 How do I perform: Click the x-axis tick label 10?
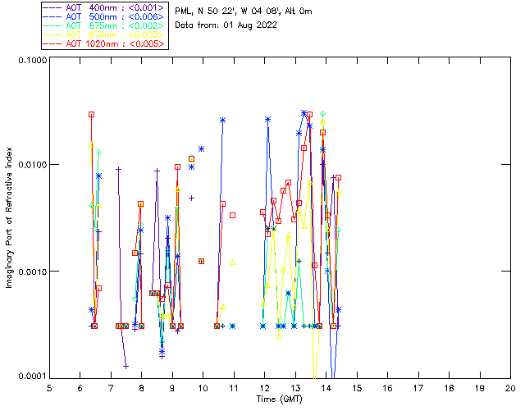coord(203,388)
